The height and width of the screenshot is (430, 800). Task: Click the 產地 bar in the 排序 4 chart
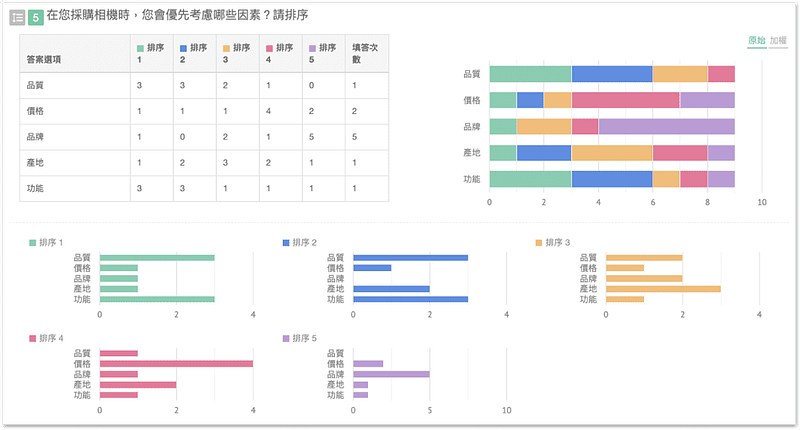[138, 385]
